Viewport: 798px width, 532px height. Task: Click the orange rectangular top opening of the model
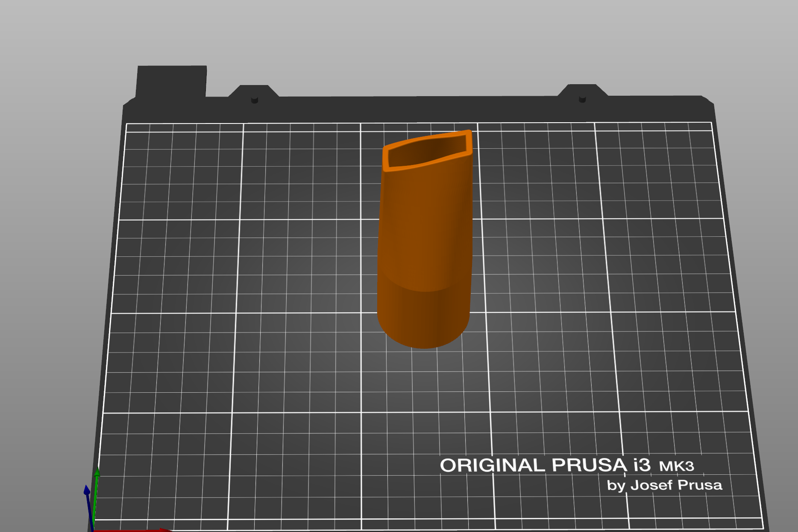pyautogui.click(x=427, y=150)
